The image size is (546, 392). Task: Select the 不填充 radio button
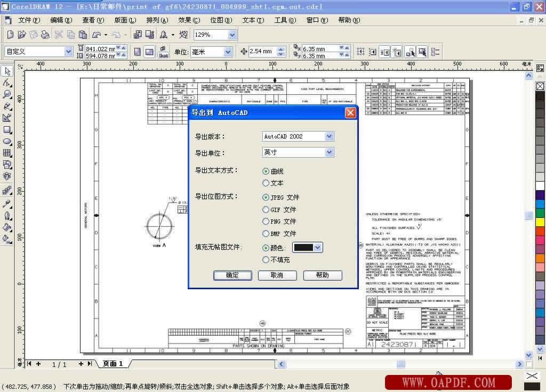coord(266,259)
